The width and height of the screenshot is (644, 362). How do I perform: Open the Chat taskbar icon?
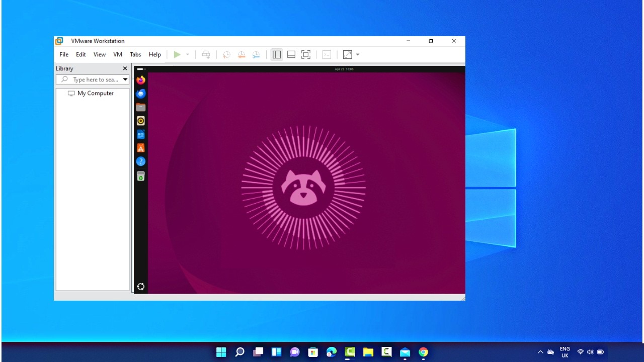click(x=295, y=352)
